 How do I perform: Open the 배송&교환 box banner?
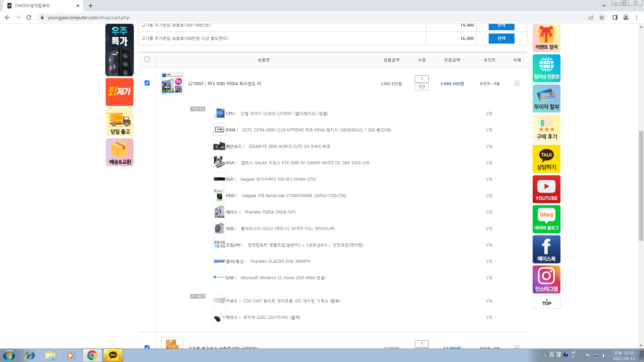pyautogui.click(x=119, y=152)
